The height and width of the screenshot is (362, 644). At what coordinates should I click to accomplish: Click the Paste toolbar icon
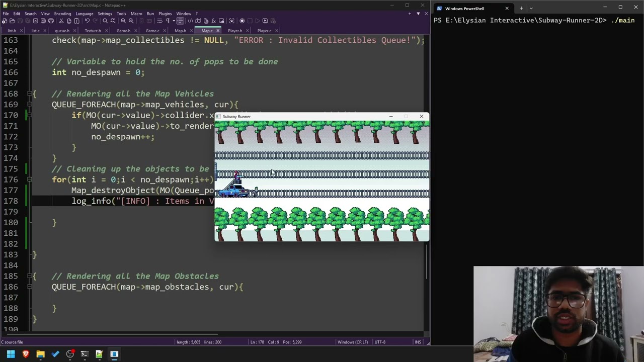(x=76, y=21)
